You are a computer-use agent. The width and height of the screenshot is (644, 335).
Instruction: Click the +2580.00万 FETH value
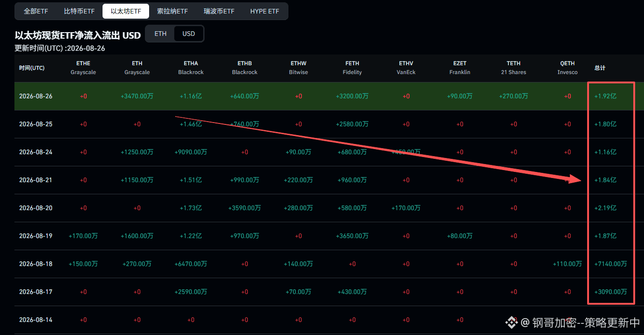[352, 124]
